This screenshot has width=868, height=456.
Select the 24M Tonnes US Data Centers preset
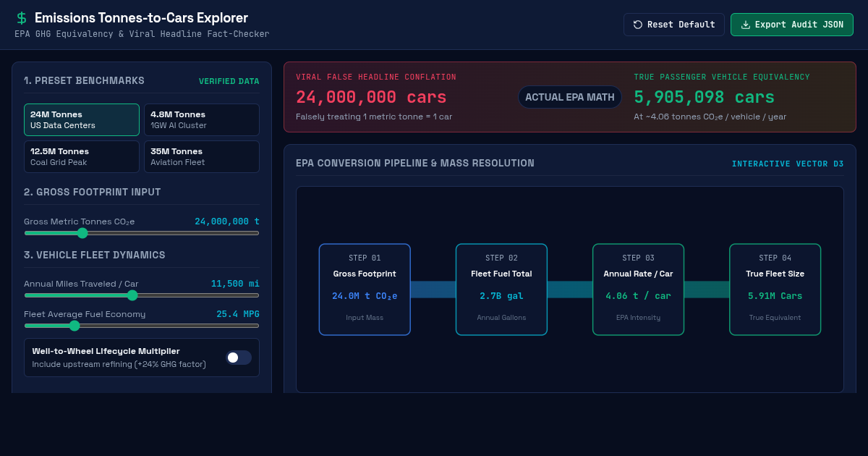[x=82, y=119]
